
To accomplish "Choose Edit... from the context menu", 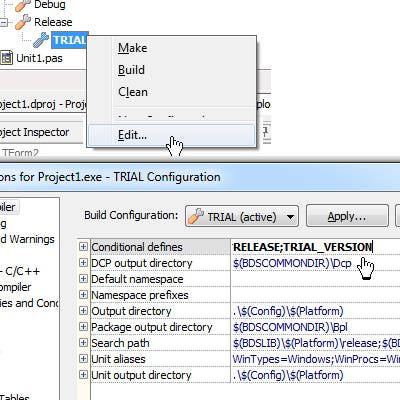I will (x=172, y=135).
